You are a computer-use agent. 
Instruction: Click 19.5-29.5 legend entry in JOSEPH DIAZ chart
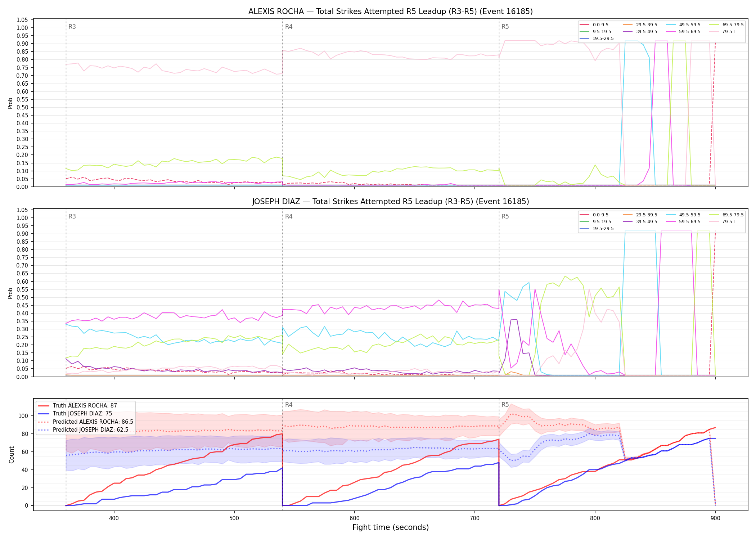(597, 229)
